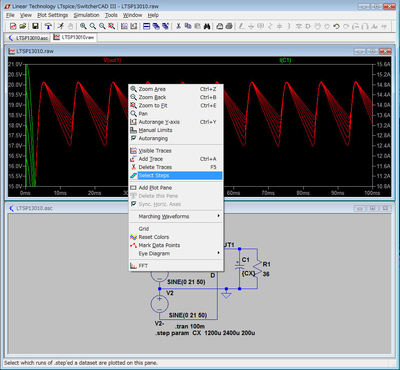Click the Copy toolbar icon
Viewport: 400px width, 370px height.
[x=188, y=26]
